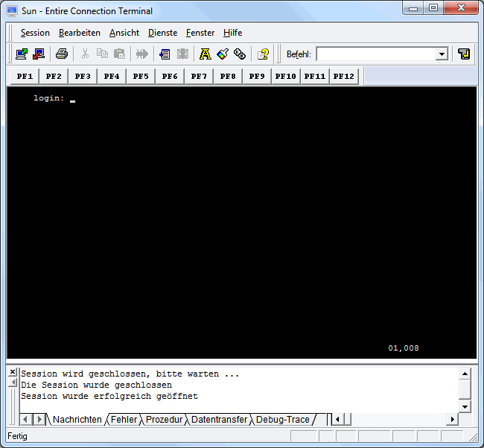
Task: Switch to the Fehler tab
Action: click(x=124, y=420)
